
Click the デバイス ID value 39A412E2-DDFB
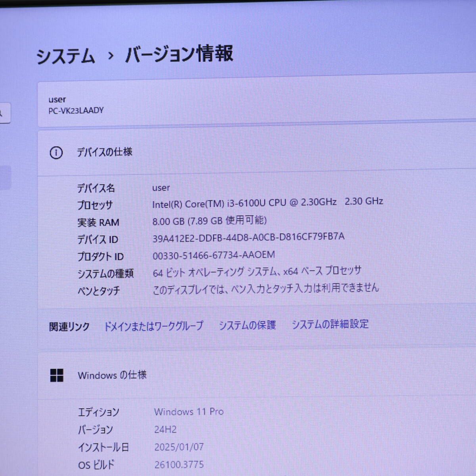[248, 237]
